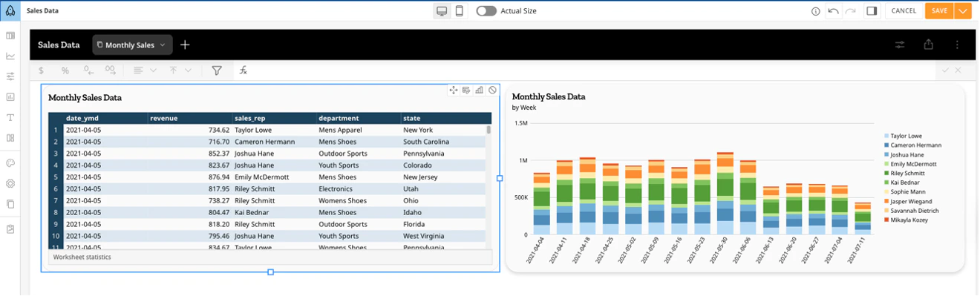Open the line chart panel in sidebar
This screenshot has width=980, height=299.
point(10,56)
